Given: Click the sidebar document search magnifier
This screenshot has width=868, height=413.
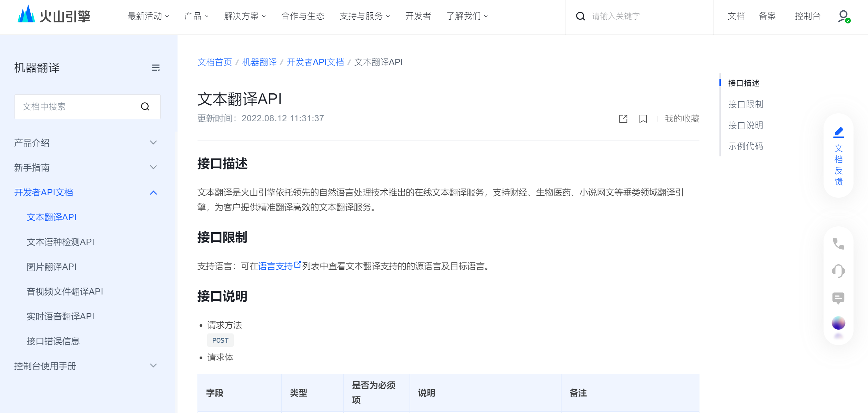Looking at the screenshot, I should [x=145, y=107].
